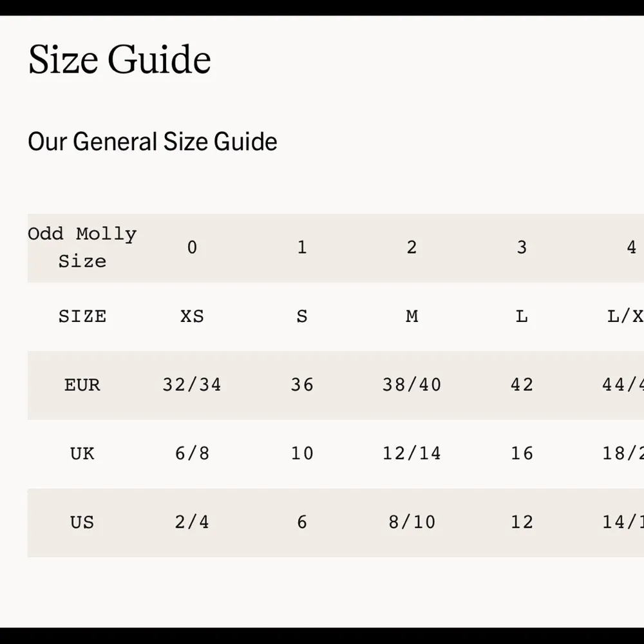644x644 pixels.
Task: Click the US 12 cell
Action: 522,522
